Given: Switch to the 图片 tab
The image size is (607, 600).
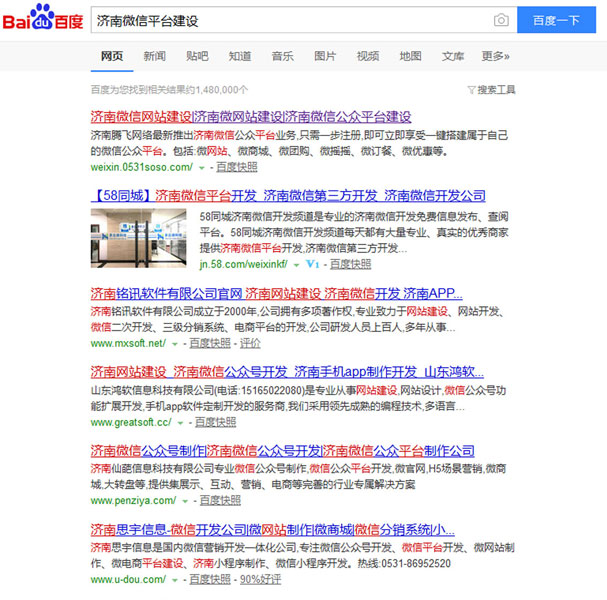Looking at the screenshot, I should point(325,57).
